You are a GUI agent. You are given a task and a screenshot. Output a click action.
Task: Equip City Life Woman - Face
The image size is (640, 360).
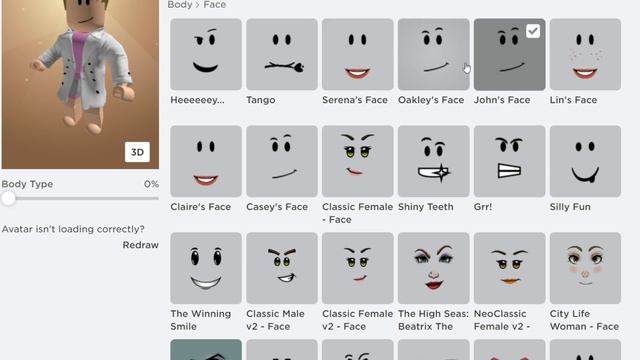(585, 268)
